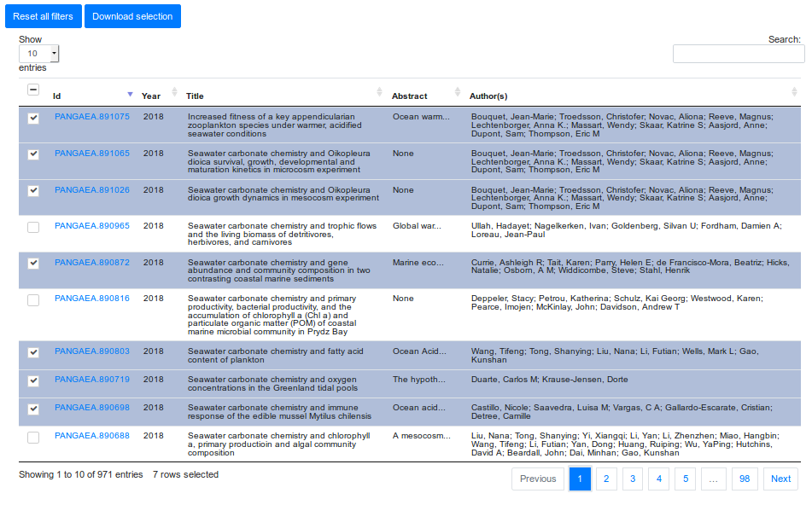Open dataset link PANGAEA.890872
The image size is (812, 505).
pyautogui.click(x=92, y=263)
